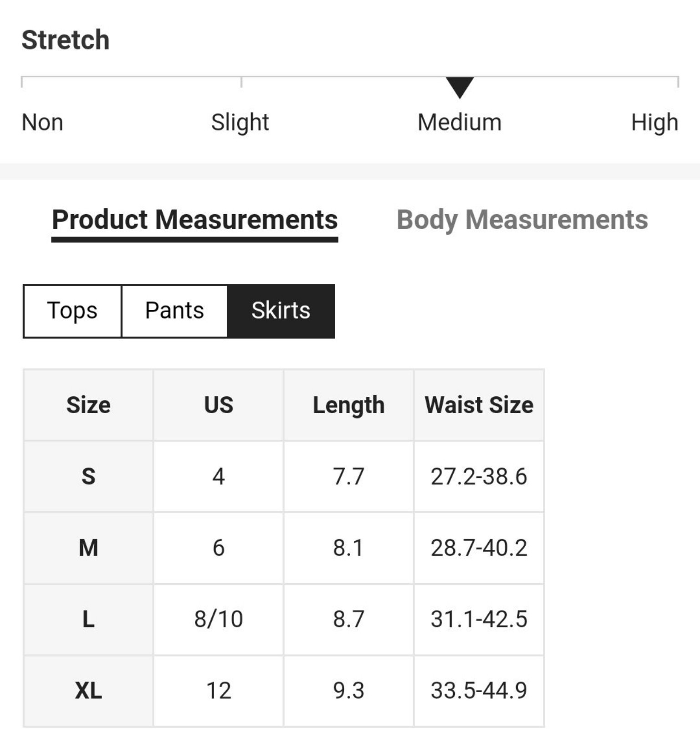Click the Slight stretch label
This screenshot has height=729, width=700.
(x=240, y=123)
